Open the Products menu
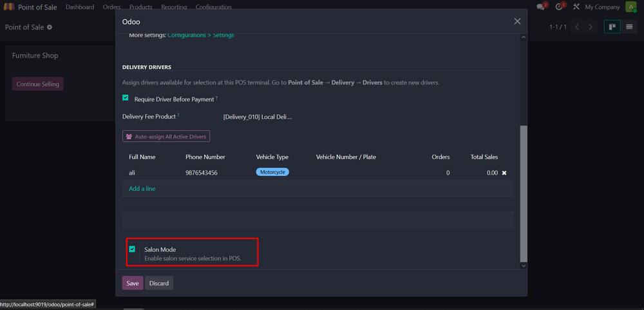This screenshot has height=310, width=644. pos(141,7)
